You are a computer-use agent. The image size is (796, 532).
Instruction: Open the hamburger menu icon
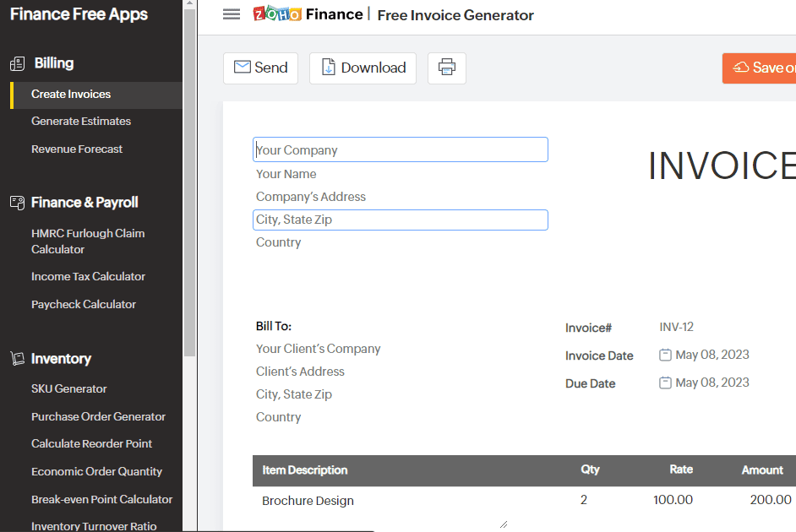(232, 14)
